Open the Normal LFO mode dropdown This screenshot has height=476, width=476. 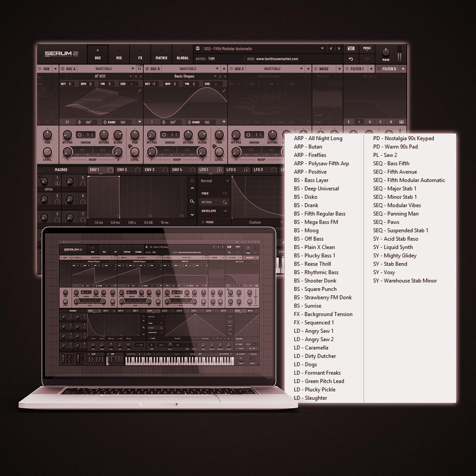[x=214, y=181]
